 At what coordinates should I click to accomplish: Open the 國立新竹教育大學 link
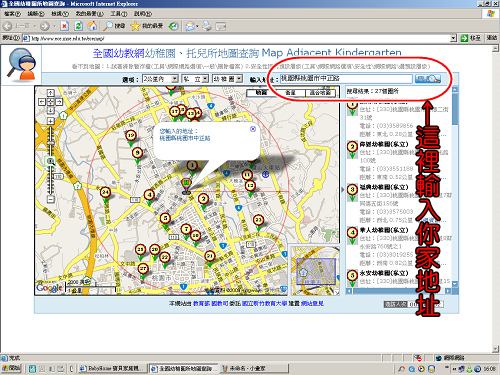coord(264,304)
